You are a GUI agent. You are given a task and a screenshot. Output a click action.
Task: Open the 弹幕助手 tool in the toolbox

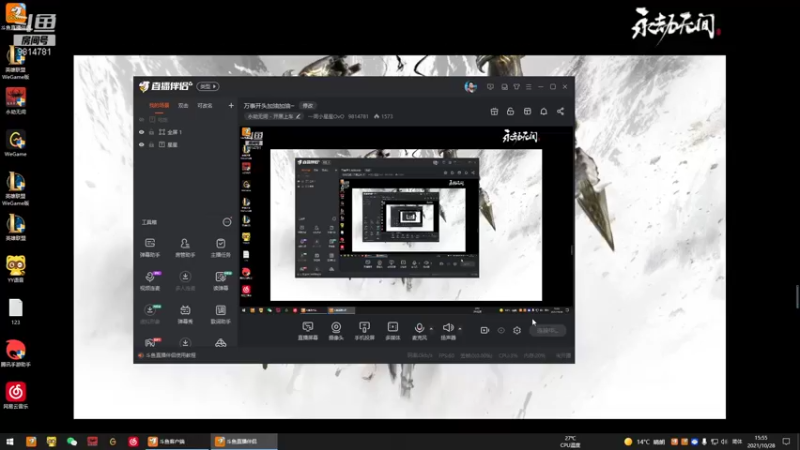149,247
